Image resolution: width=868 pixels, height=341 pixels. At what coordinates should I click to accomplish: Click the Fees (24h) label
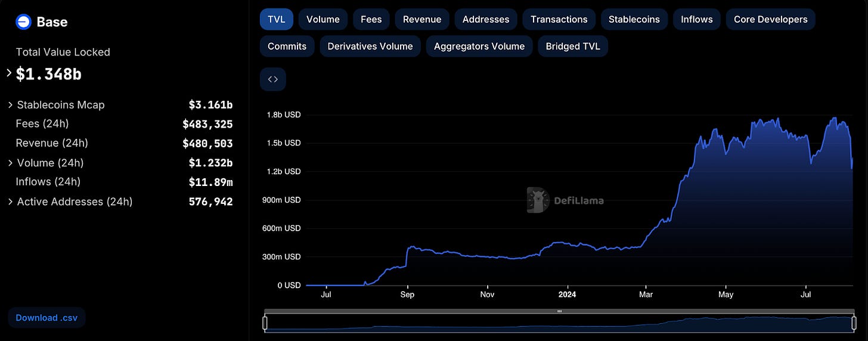(x=42, y=124)
